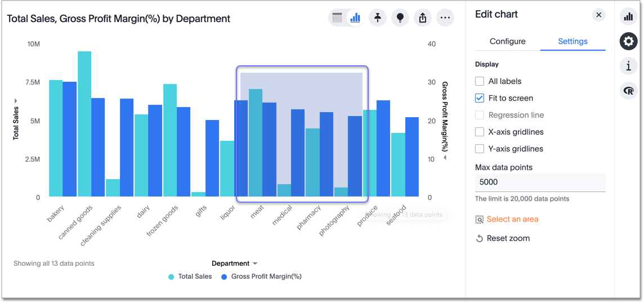The image size is (644, 303).
Task: Expand the Total Sales axis arrow
Action: (x=16, y=101)
